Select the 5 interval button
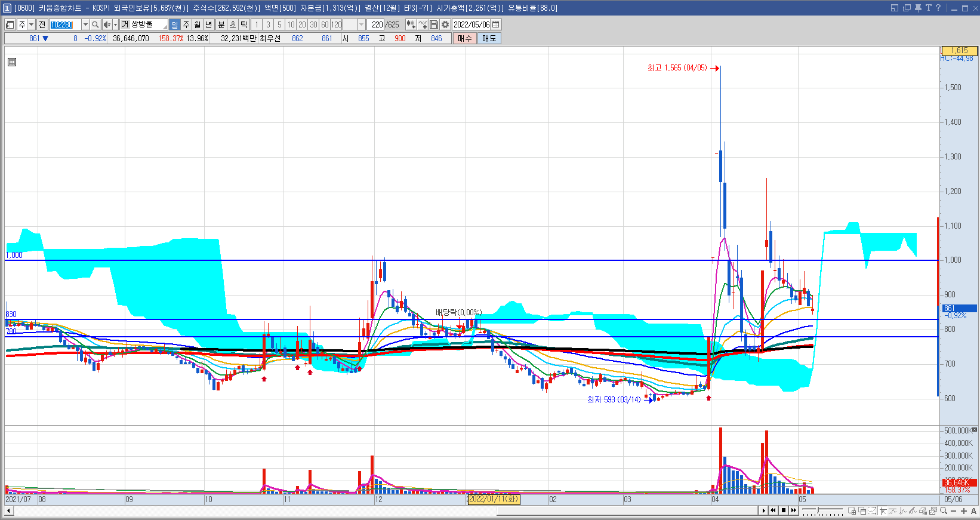The width and height of the screenshot is (980, 520). click(x=279, y=24)
